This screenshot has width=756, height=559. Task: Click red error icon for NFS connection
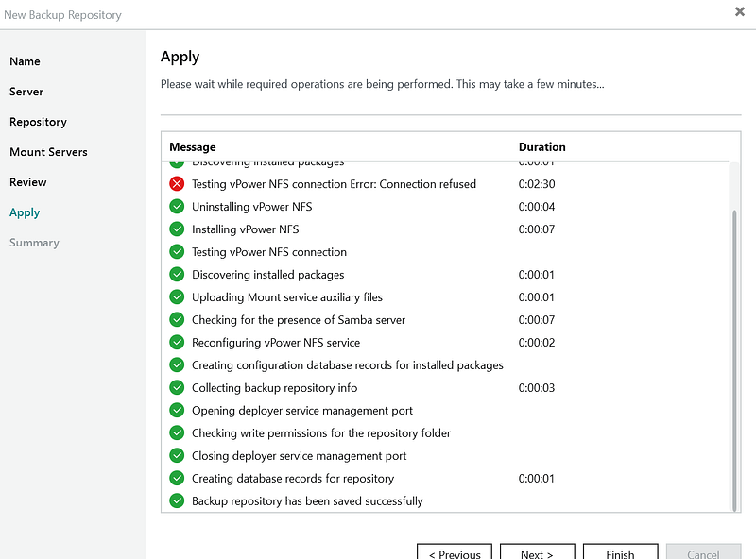pyautogui.click(x=177, y=184)
